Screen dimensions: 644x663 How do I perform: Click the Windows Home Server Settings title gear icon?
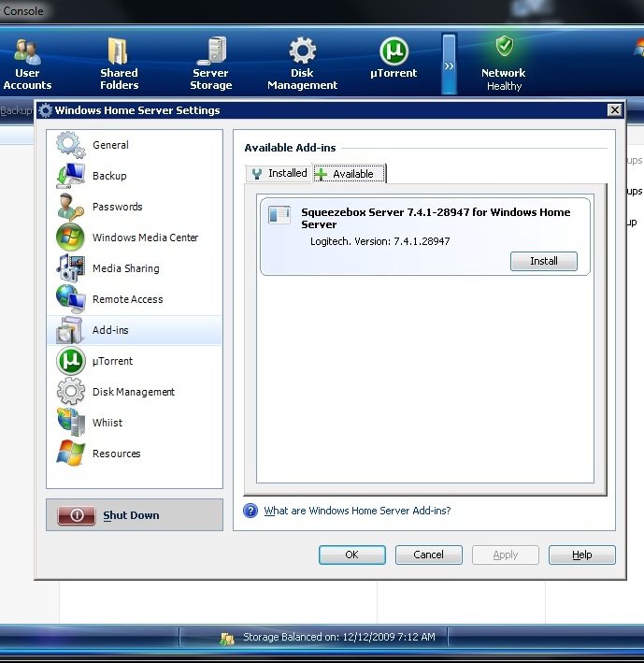45,110
